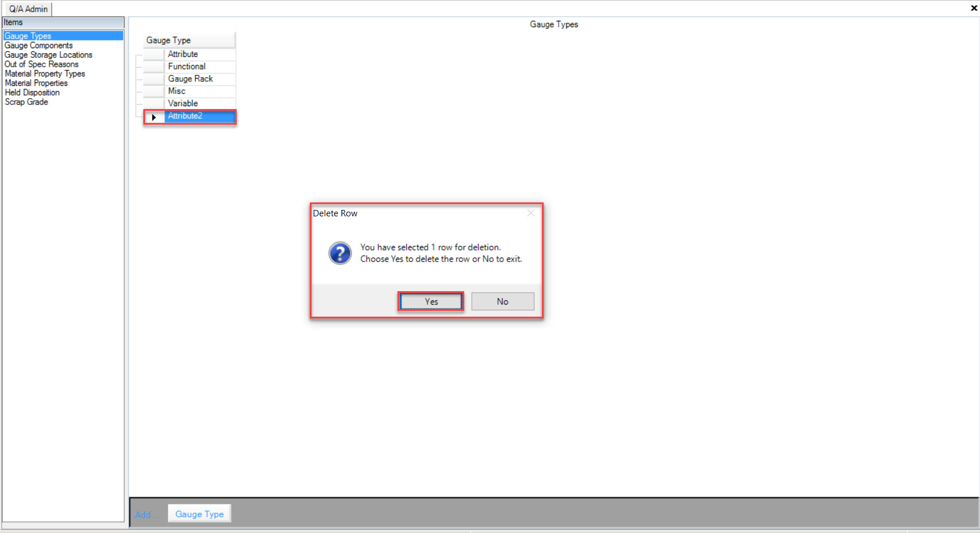
Task: Click the blue question mark icon
Action: click(340, 253)
